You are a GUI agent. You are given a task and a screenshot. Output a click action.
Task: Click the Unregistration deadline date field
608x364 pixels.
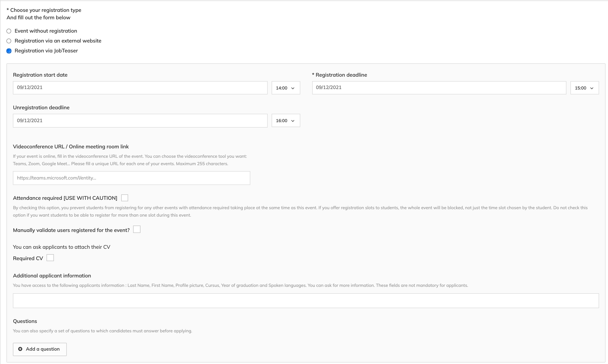point(140,121)
